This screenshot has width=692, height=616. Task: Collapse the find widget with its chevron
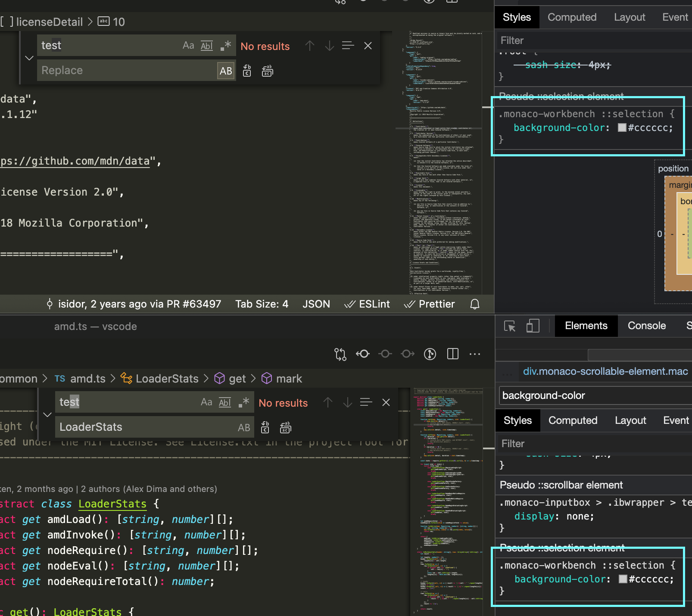[x=29, y=58]
